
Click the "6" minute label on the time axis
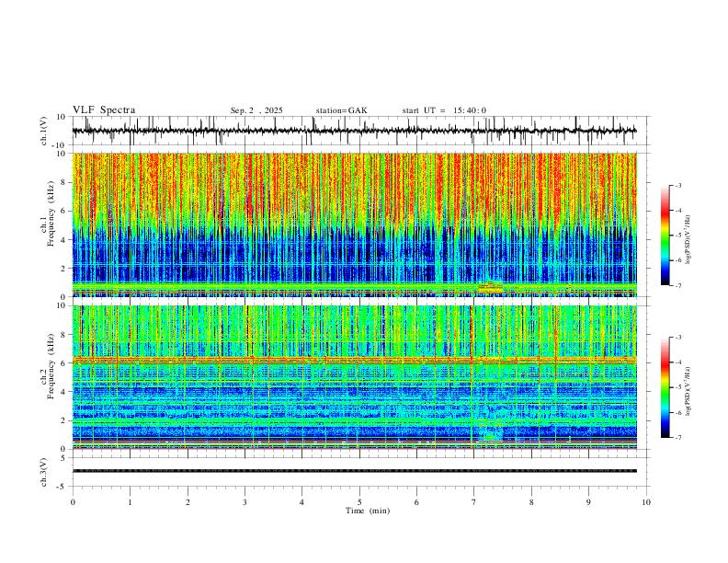(416, 502)
